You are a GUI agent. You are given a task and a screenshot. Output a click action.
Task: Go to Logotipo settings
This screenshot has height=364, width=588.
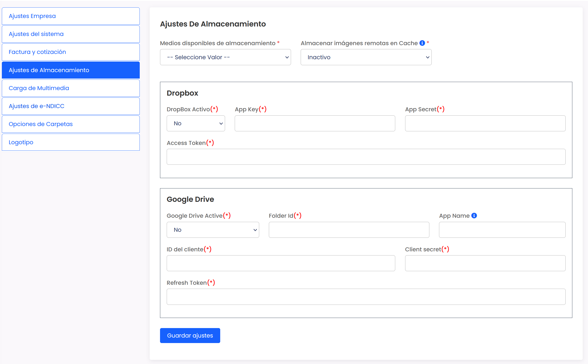click(71, 142)
